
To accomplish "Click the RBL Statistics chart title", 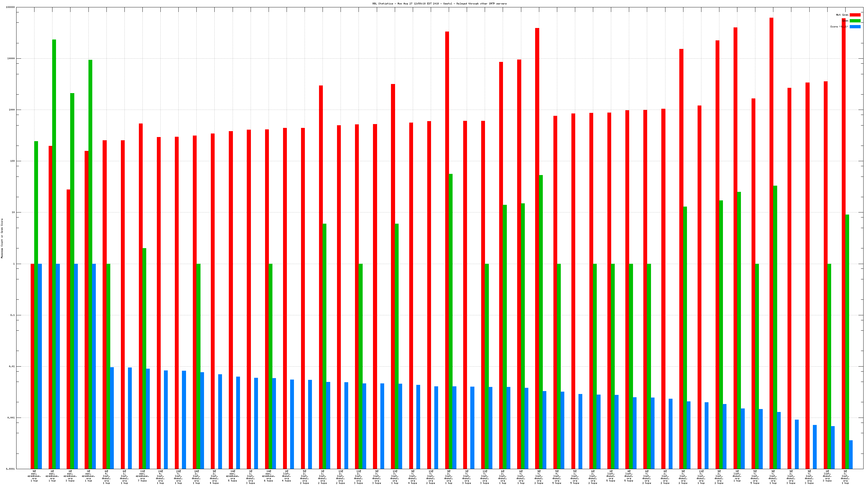I will pos(439,4).
